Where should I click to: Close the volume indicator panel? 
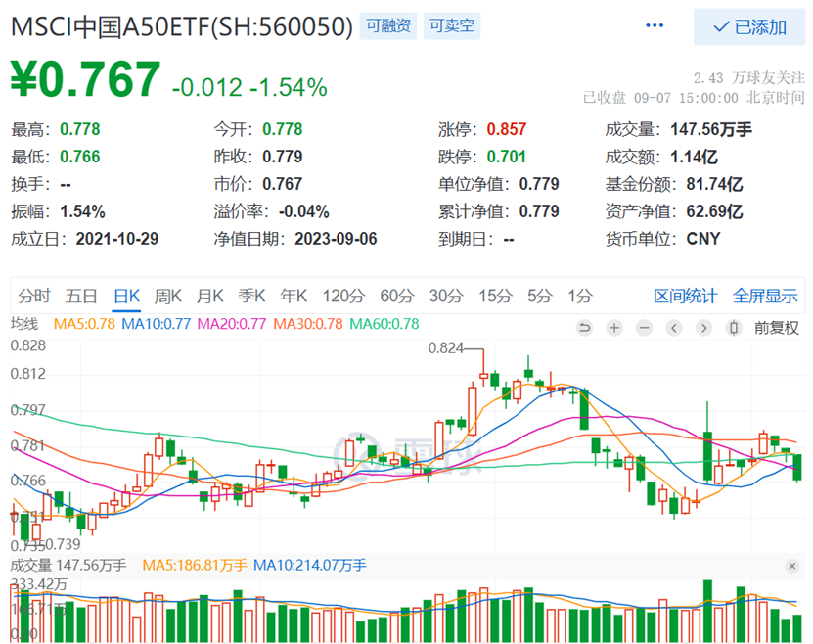[x=791, y=566]
